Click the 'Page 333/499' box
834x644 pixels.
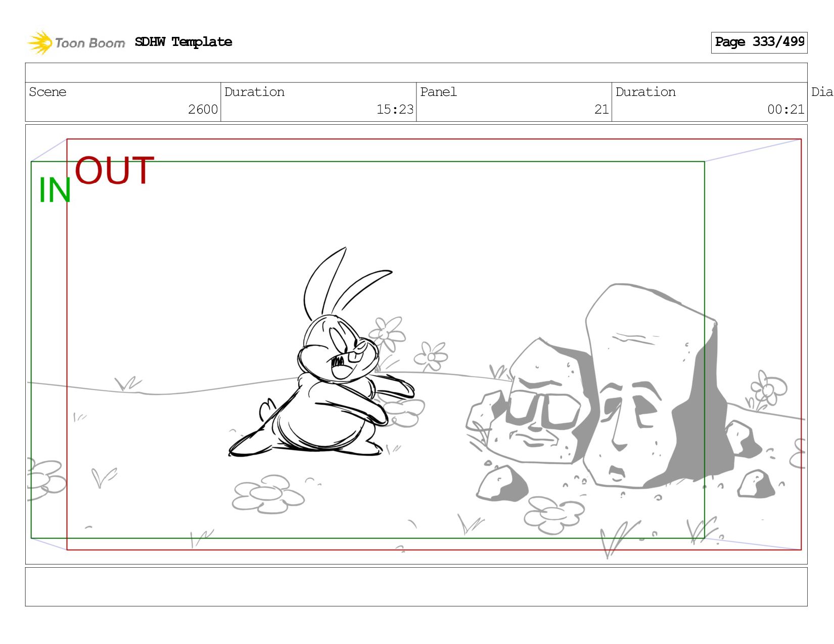759,42
